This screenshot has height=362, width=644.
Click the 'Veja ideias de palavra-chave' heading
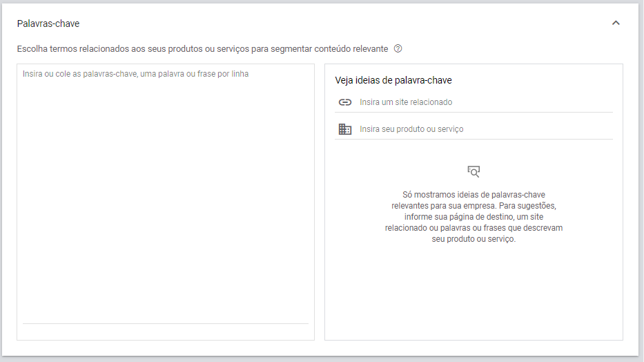(393, 80)
